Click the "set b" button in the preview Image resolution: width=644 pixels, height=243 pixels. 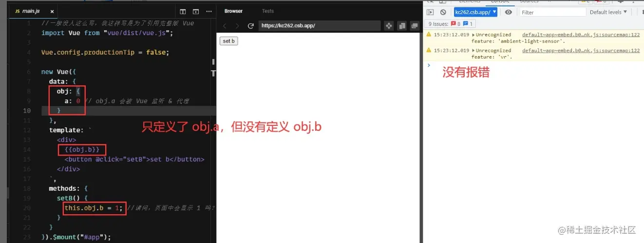click(229, 41)
